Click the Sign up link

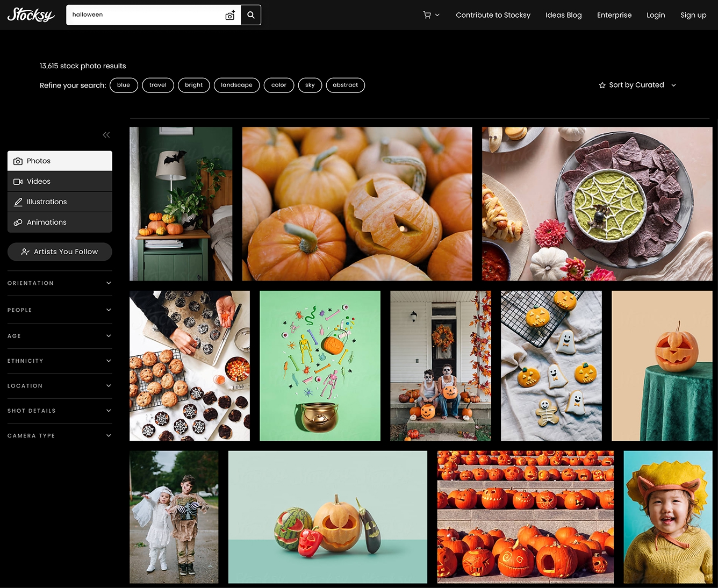693,15
